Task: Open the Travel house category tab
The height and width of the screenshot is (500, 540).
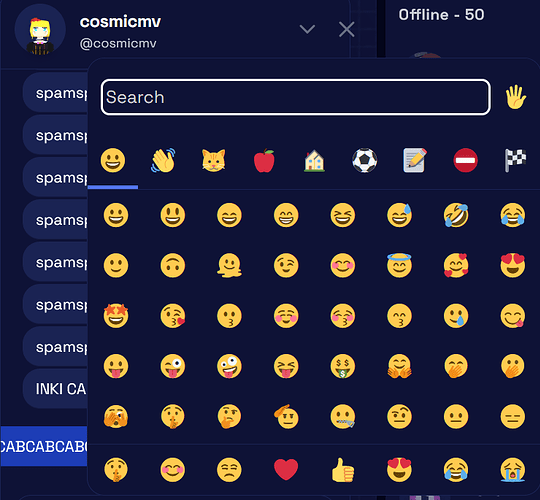Action: click(314, 160)
